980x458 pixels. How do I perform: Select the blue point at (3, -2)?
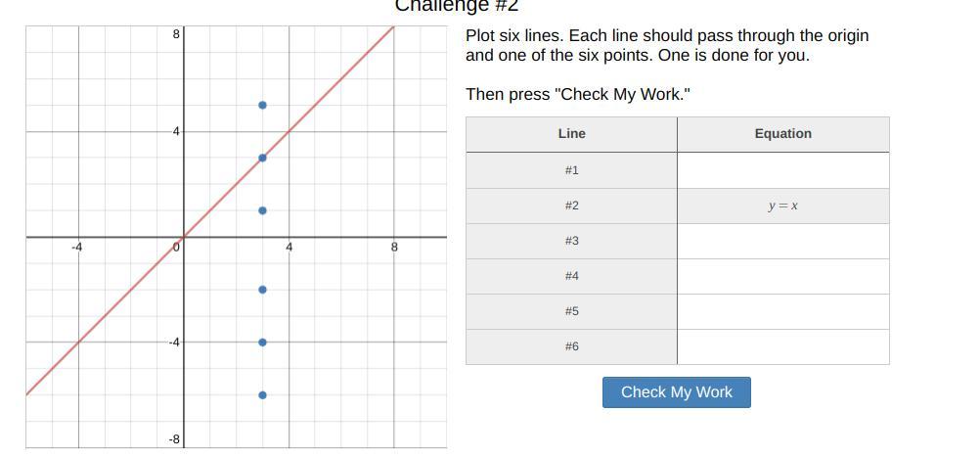click(262, 290)
